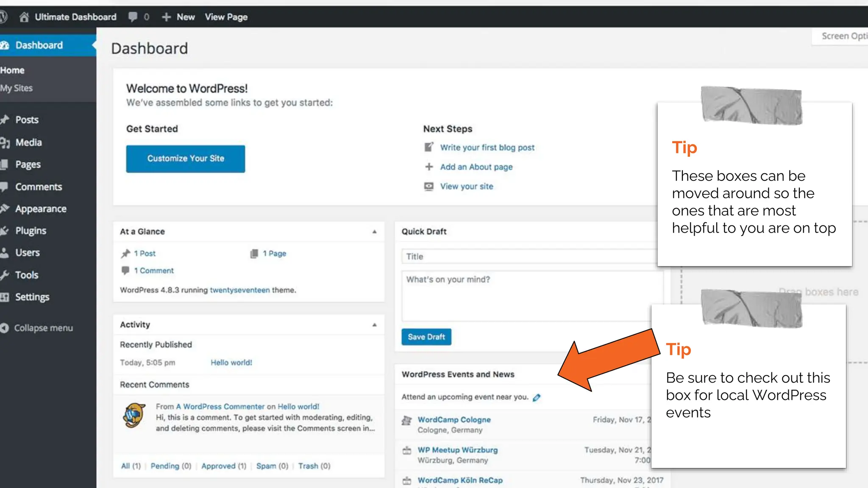The width and height of the screenshot is (868, 488).
Task: Filter comments by Pending (0)
Action: pyautogui.click(x=171, y=466)
